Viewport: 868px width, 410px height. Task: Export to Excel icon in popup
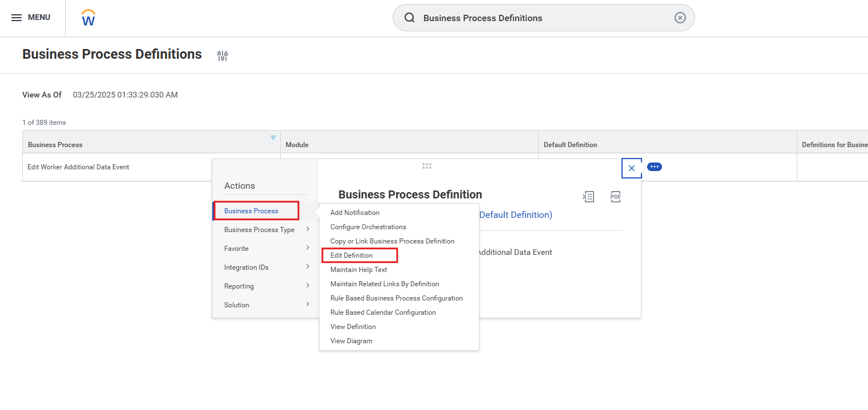click(588, 196)
